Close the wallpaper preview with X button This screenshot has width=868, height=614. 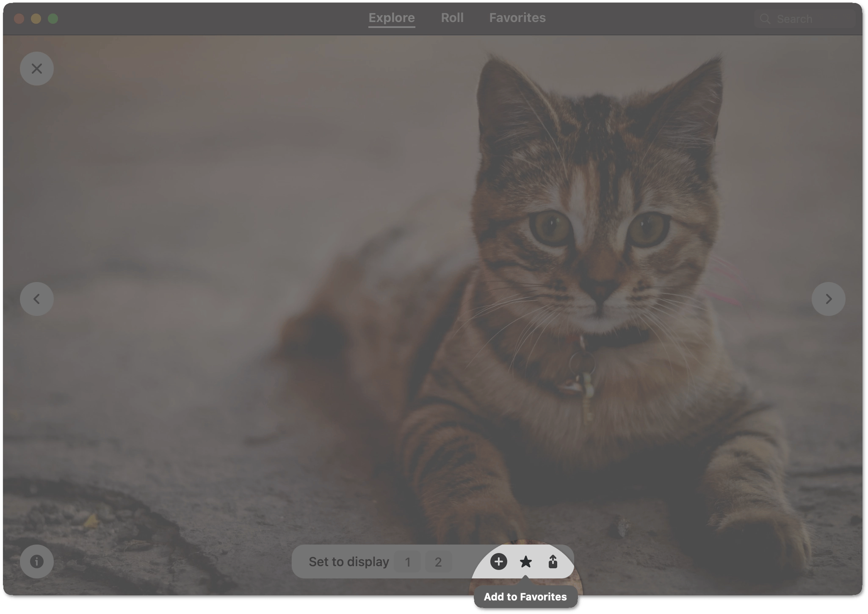click(x=37, y=69)
